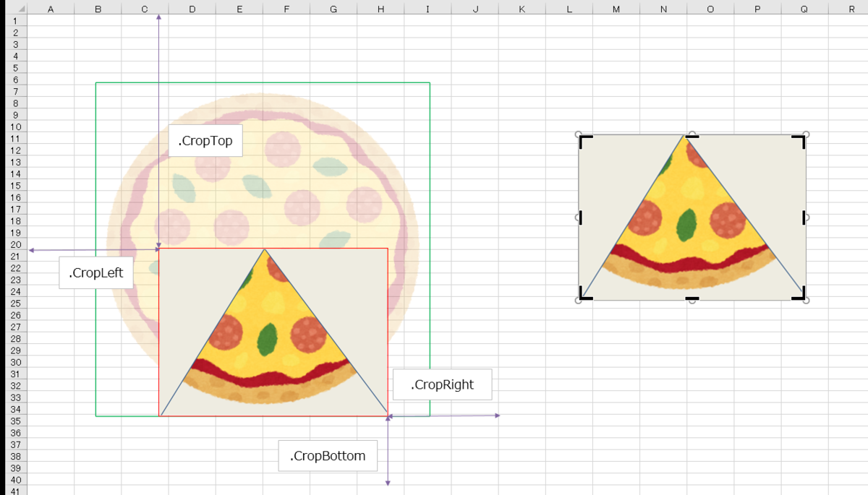Click the top-middle crop handle
Screen dimensions: 868x495
click(692, 136)
